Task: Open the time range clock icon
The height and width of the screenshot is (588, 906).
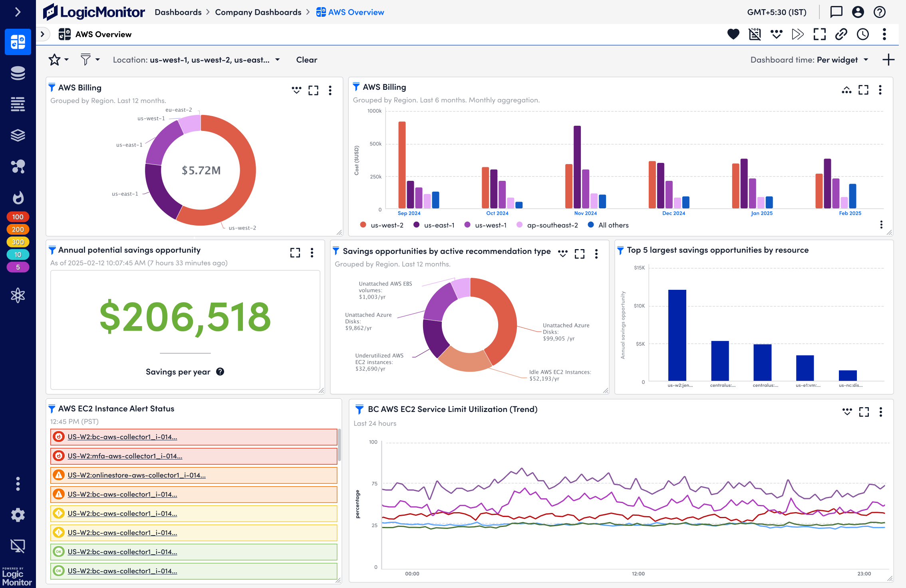Action: (x=862, y=34)
